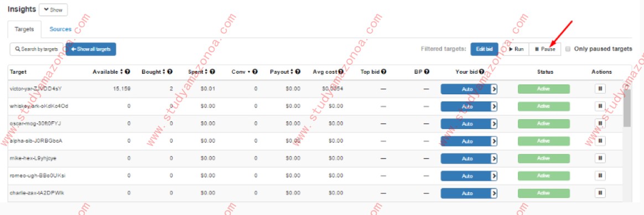This screenshot has height=215, width=644.
Task: Pause all filtered targets
Action: point(545,49)
